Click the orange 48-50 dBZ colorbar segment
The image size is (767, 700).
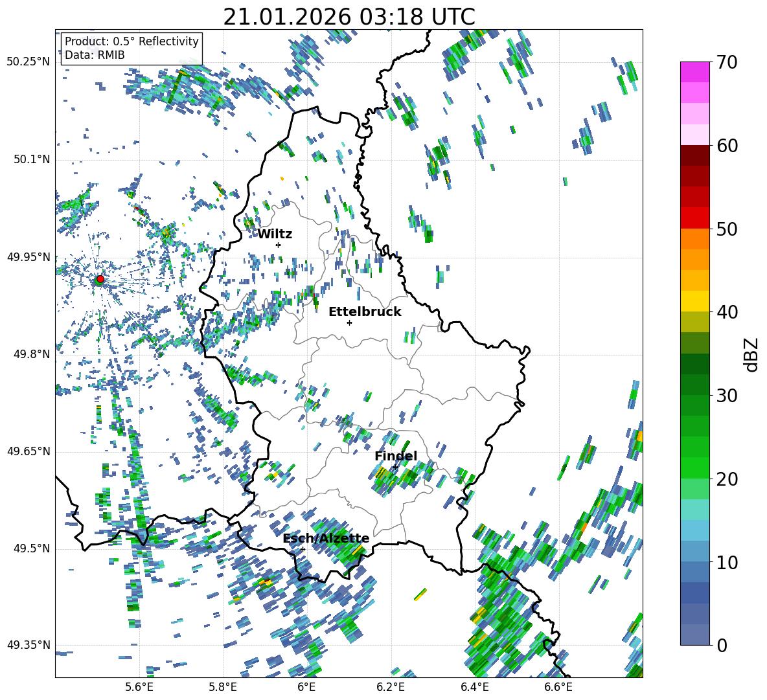pos(694,238)
